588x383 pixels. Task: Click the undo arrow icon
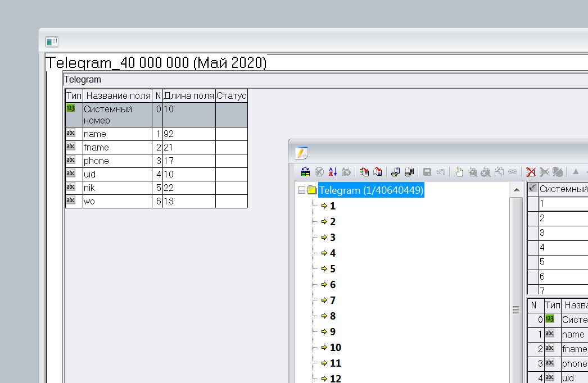[x=441, y=172]
